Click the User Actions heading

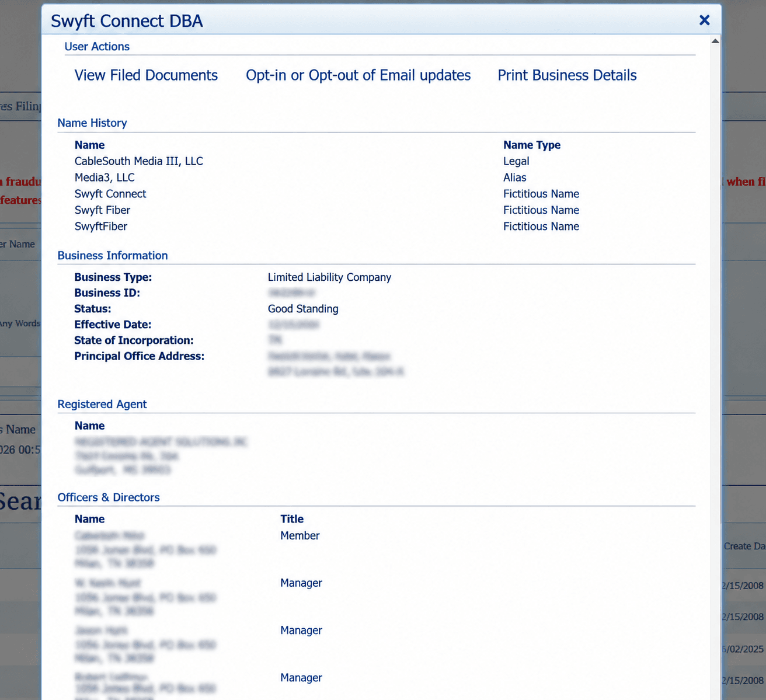97,47
